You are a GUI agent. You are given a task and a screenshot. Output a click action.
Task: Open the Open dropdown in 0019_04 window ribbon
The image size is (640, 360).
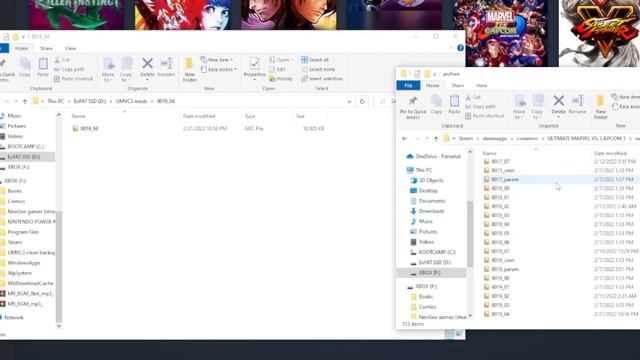281,60
